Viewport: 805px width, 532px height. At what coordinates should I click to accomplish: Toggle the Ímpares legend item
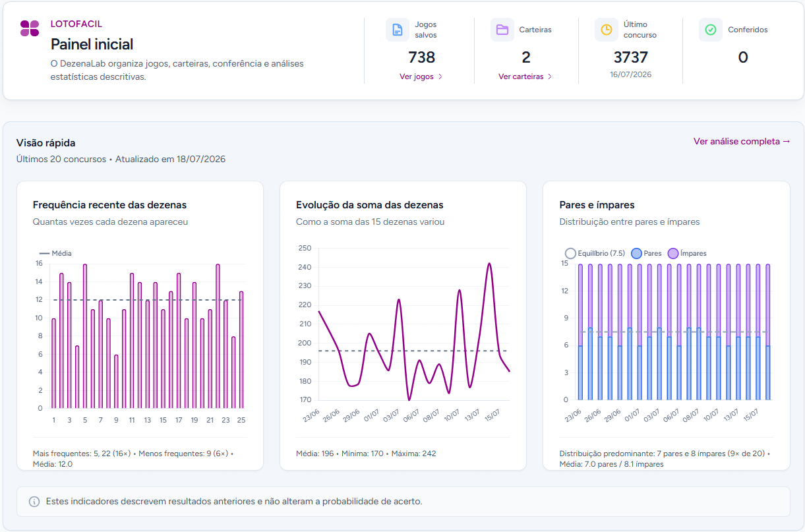(687, 253)
